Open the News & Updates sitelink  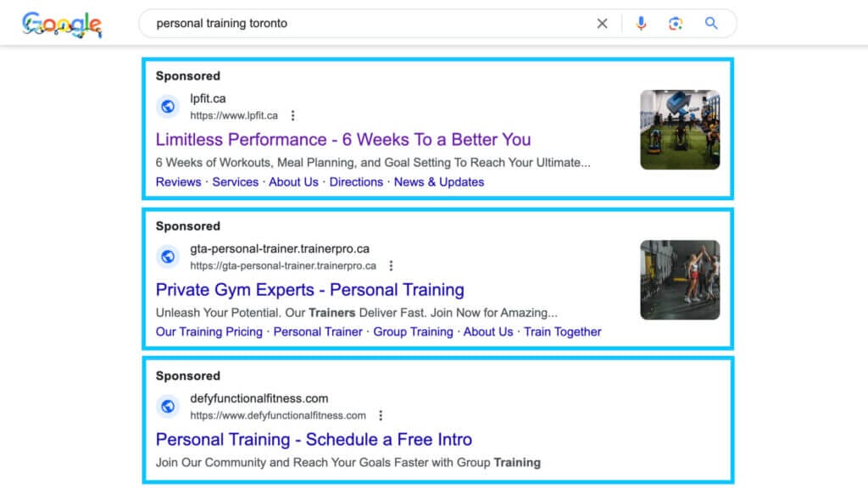pos(439,182)
